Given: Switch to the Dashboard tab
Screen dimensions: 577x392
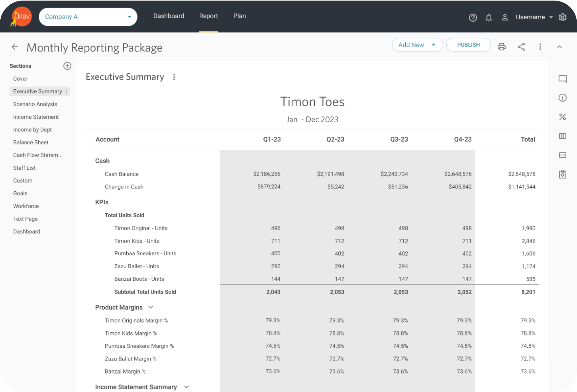Looking at the screenshot, I should pos(168,16).
